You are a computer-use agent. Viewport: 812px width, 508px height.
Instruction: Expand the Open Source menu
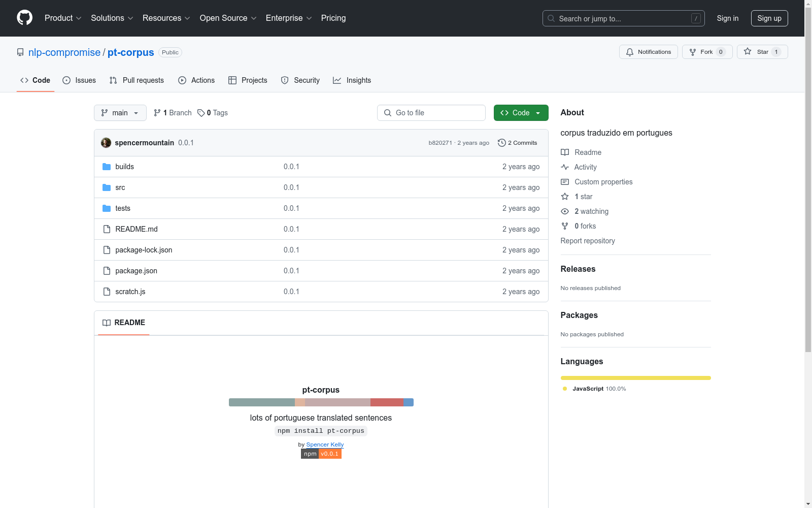228,18
